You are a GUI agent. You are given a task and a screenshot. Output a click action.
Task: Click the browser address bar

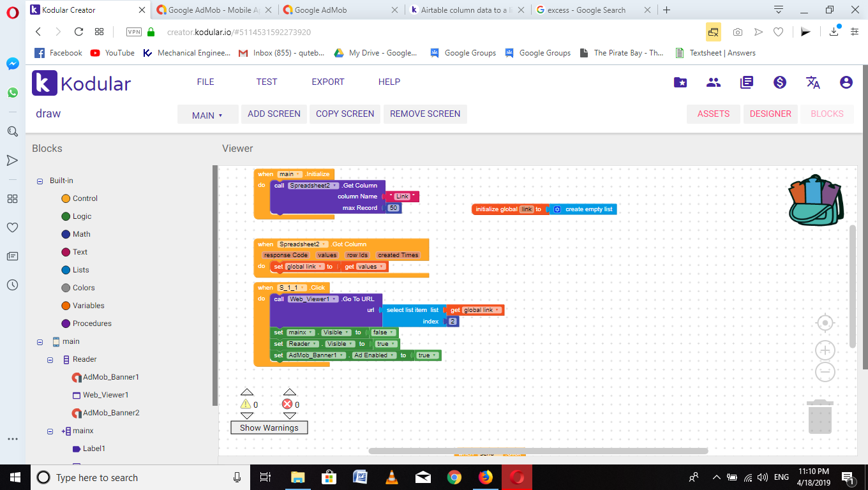(x=421, y=32)
